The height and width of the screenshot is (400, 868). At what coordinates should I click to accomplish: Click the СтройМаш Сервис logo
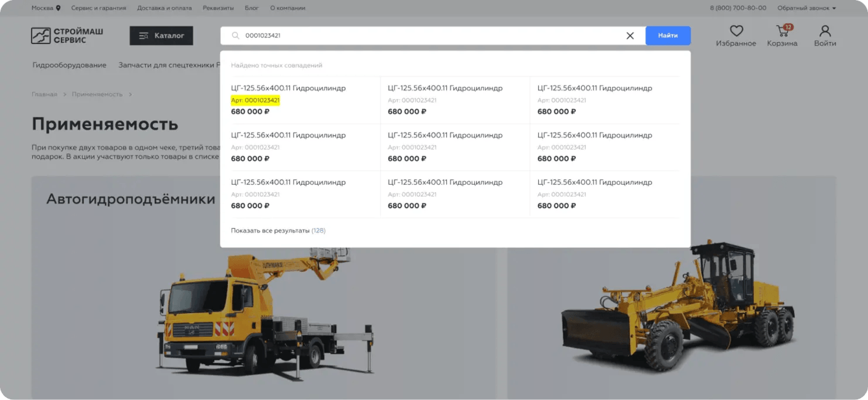(x=67, y=36)
